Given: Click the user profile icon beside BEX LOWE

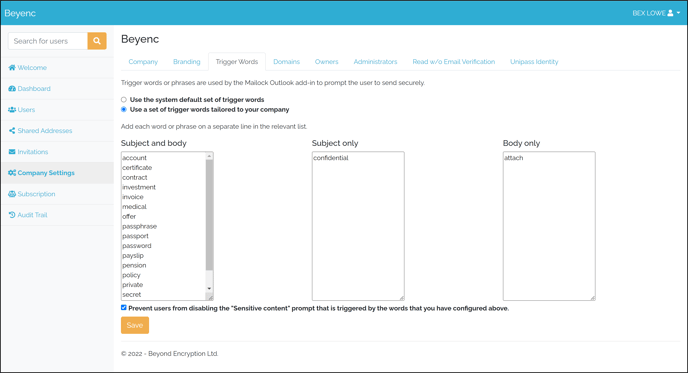Looking at the screenshot, I should 670,13.
